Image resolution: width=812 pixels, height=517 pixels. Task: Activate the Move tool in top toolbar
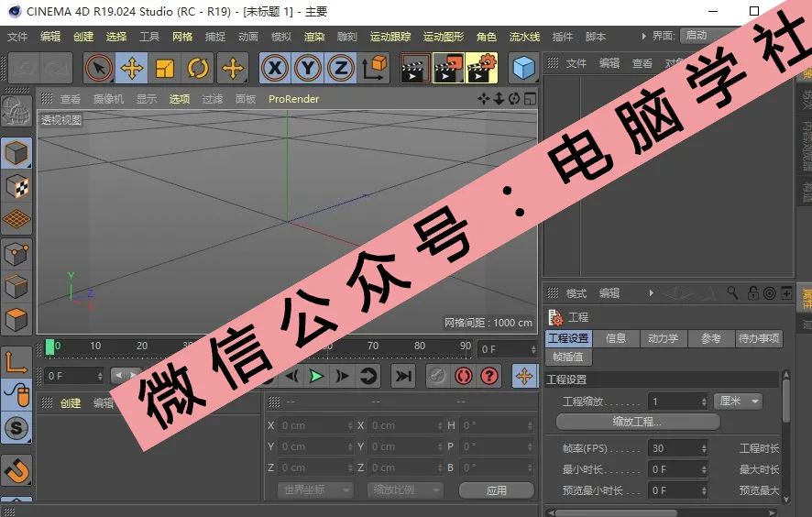pyautogui.click(x=132, y=68)
